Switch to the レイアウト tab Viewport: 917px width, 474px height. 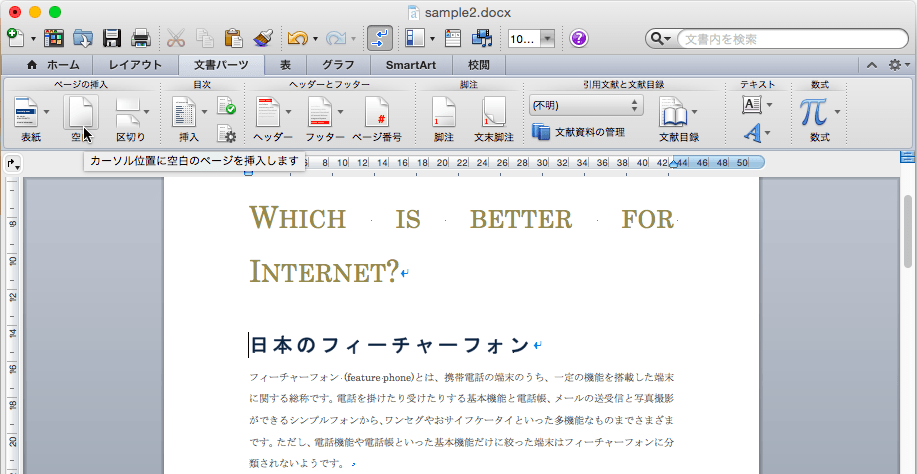click(135, 65)
